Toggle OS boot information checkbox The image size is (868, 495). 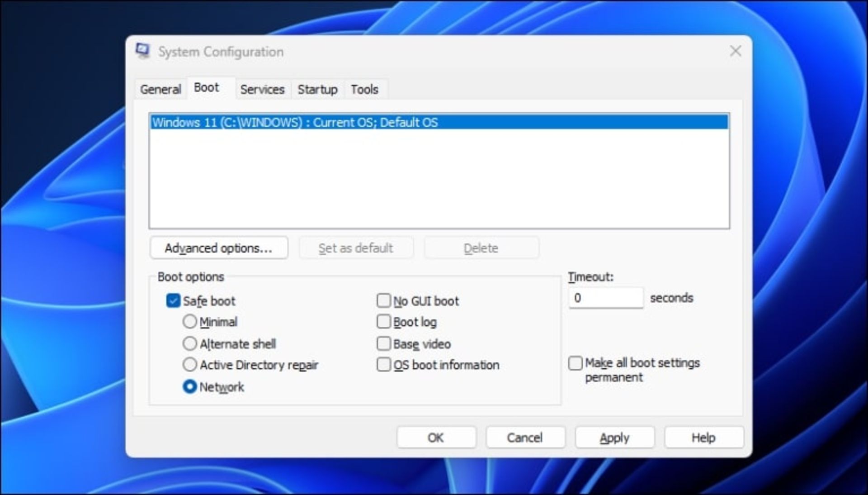385,364
